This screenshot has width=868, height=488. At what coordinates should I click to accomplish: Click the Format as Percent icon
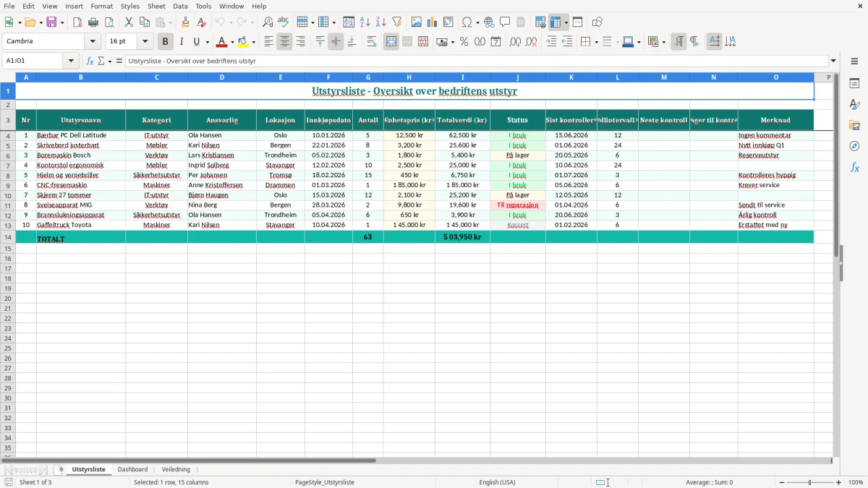[x=464, y=42]
